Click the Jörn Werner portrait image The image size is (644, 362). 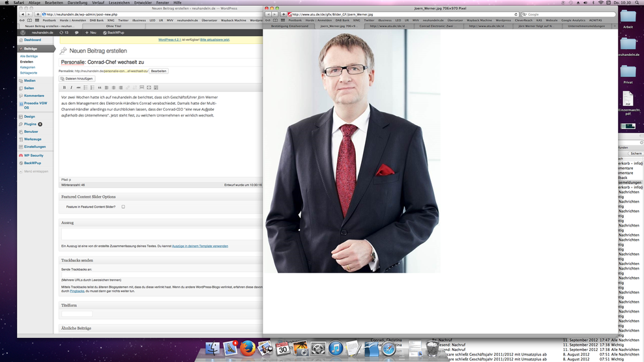point(351,151)
